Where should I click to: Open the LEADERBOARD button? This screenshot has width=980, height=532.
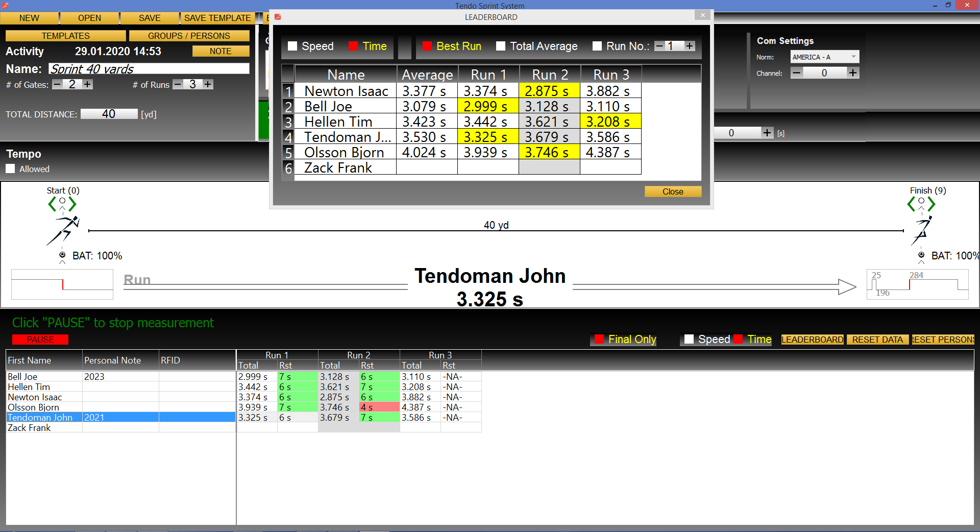point(812,340)
